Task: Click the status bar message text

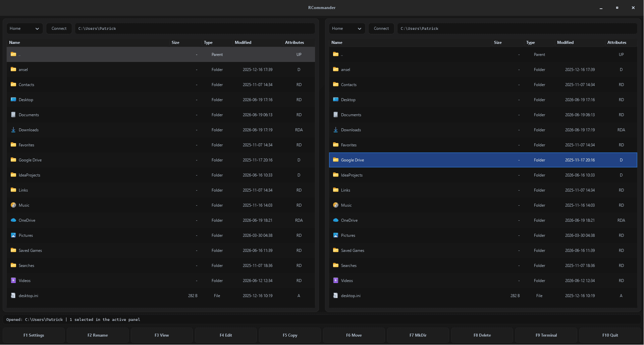Action: pyautogui.click(x=73, y=320)
